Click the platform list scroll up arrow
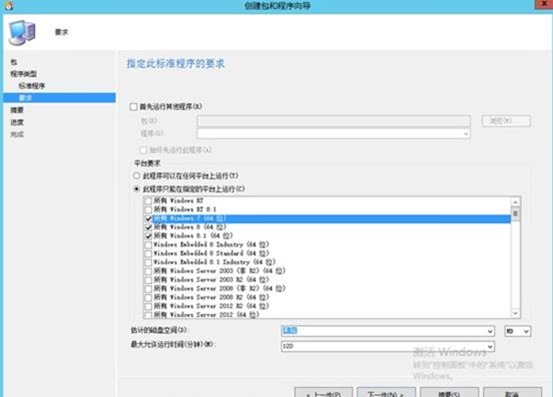 [x=515, y=202]
